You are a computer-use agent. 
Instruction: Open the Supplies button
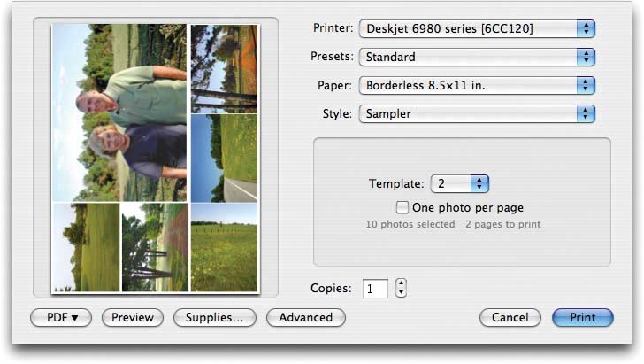coord(214,317)
